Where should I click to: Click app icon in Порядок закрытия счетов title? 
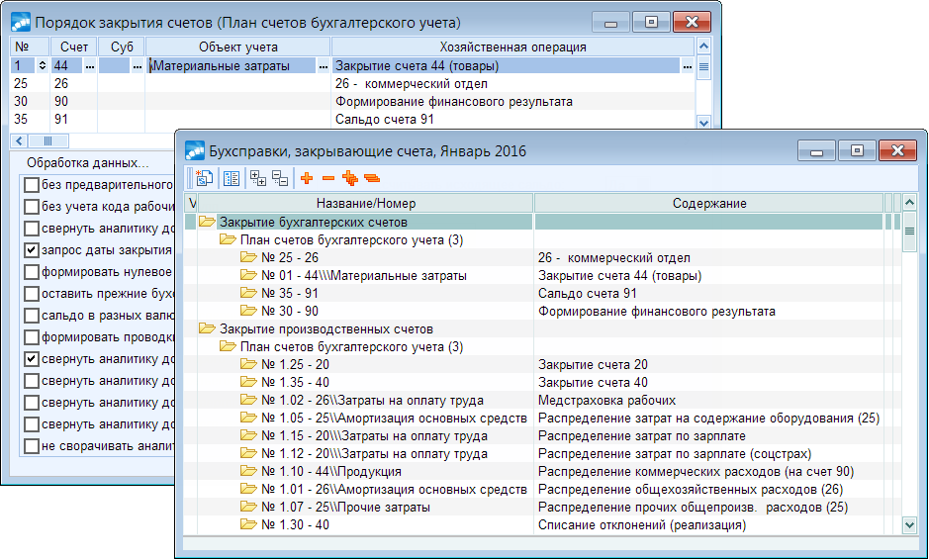point(21,23)
